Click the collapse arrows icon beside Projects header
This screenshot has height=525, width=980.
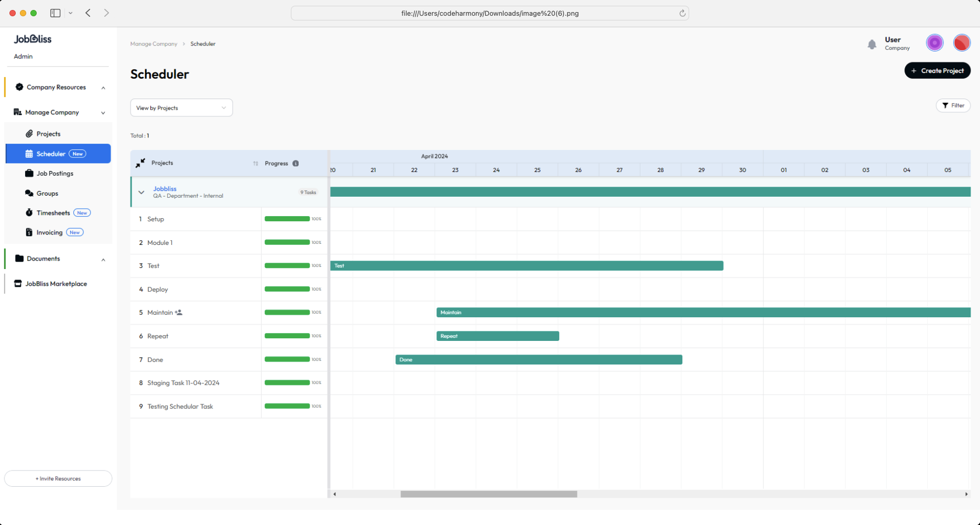click(140, 163)
